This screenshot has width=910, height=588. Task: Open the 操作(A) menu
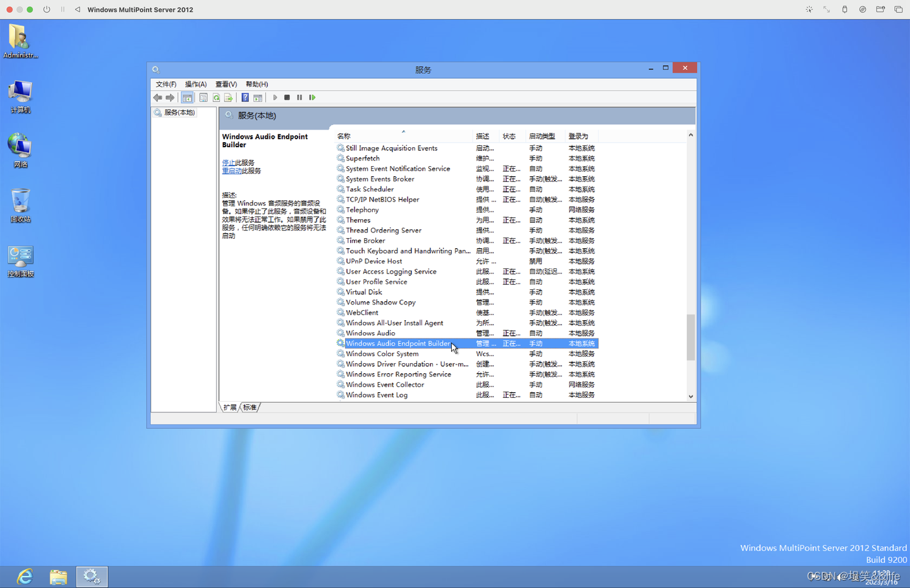196,84
